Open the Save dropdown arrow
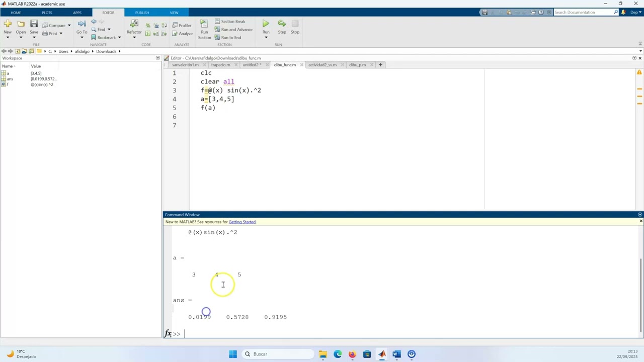This screenshot has width=644, height=362. [x=34, y=37]
